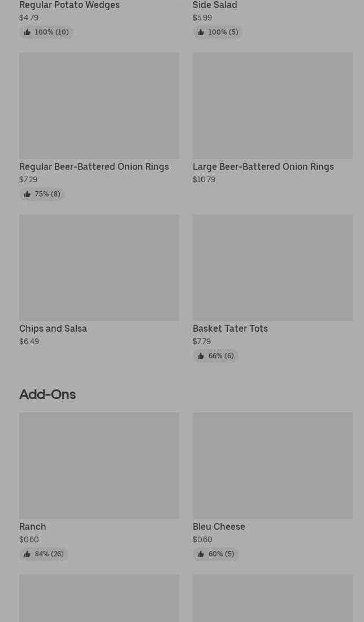Click the Regular Potato Wedges title
This screenshot has width=364, height=622.
click(70, 5)
